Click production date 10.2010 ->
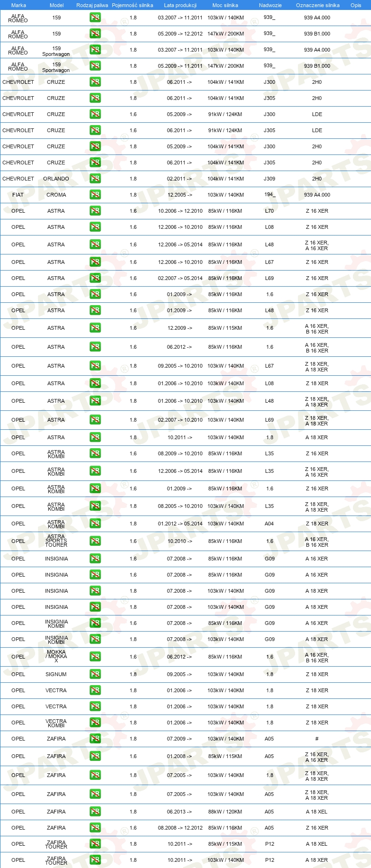 click(x=180, y=541)
